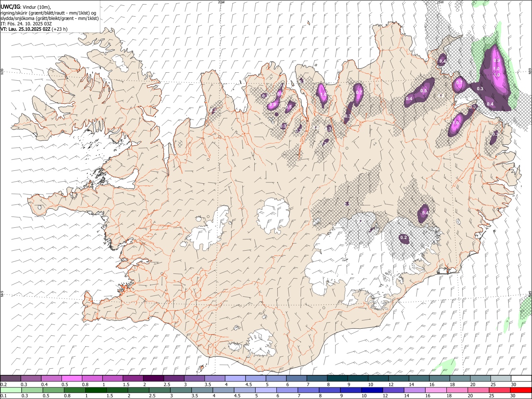This screenshot has width=532, height=399.
Task: Select the bright red swatch labeled 30 in the bottom legend row
Action: [521, 390]
